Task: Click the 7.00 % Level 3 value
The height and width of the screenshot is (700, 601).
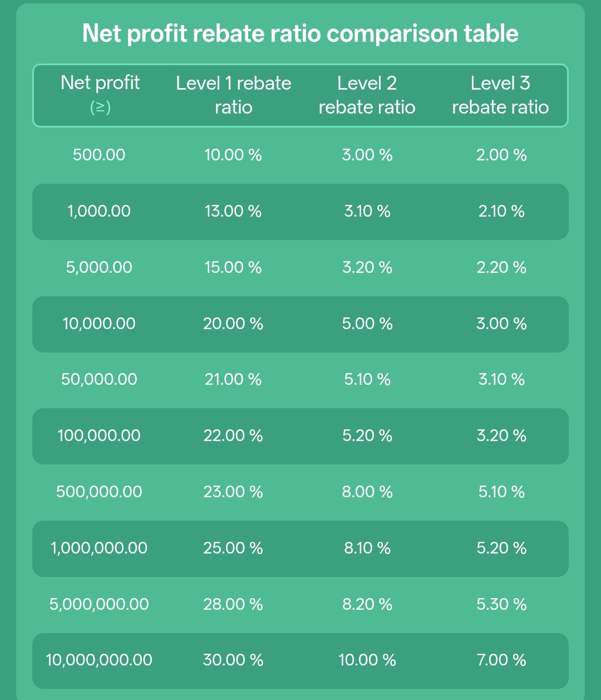Action: (501, 660)
